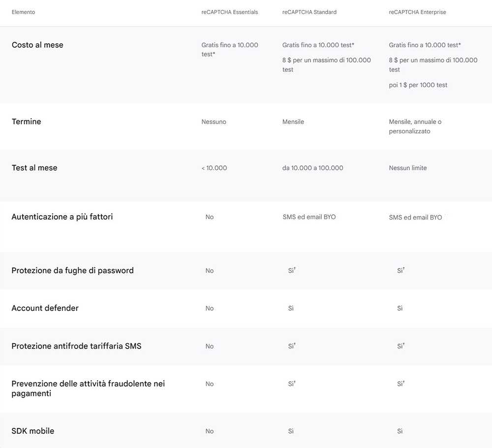Click the reCAPTCHA Essentials column header

tap(229, 12)
